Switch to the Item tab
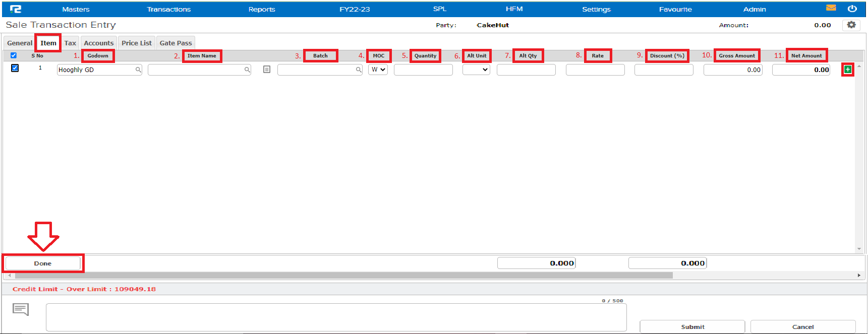This screenshot has height=334, width=868. click(48, 43)
